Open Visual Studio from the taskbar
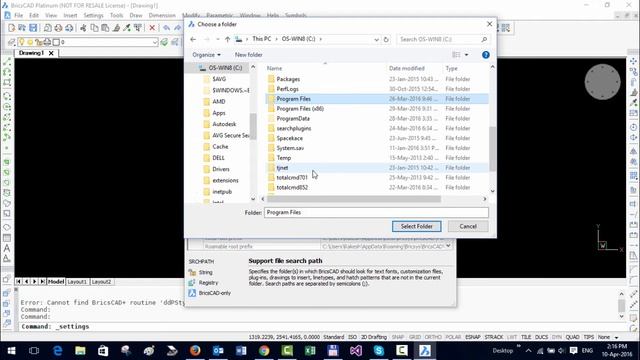The image size is (640, 360). coord(356,351)
